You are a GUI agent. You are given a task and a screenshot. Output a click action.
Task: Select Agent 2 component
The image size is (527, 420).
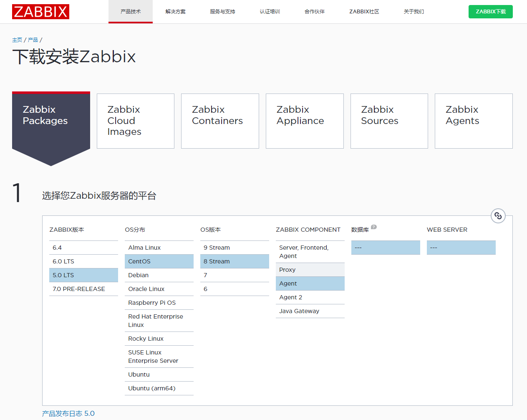pos(310,297)
